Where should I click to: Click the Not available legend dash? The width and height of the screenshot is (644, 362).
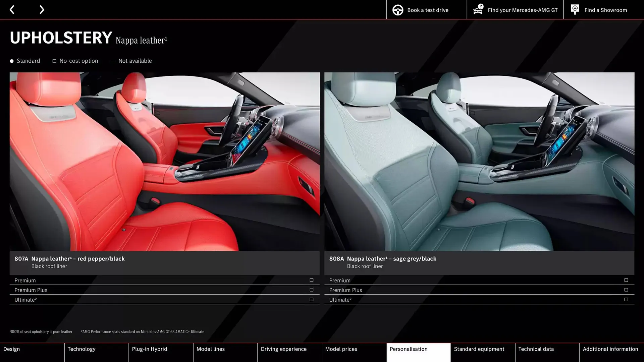pos(113,61)
